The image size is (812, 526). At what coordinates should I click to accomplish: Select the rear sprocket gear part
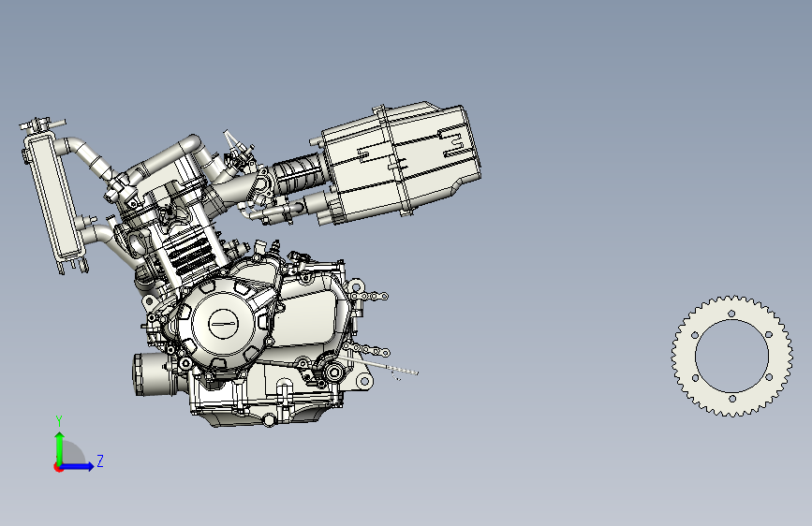coord(731,357)
